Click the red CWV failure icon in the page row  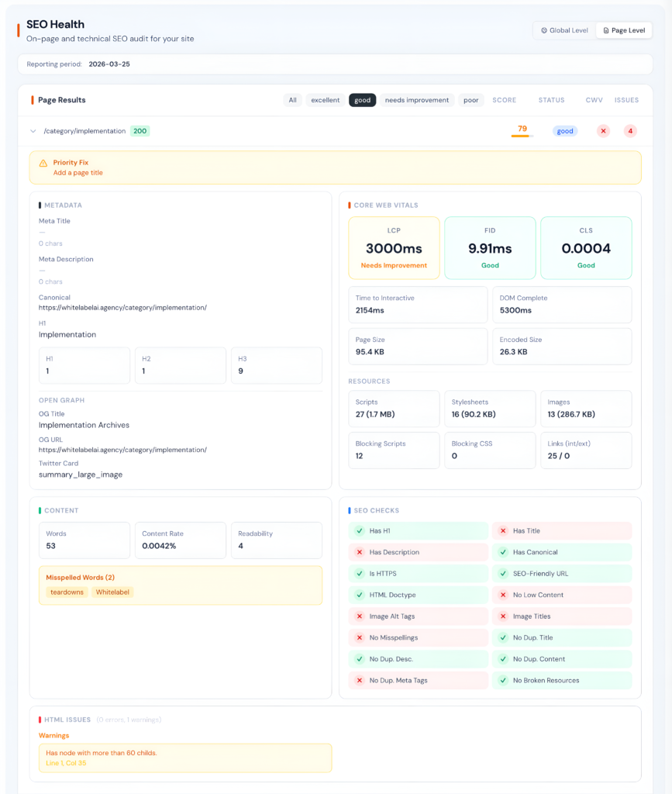click(603, 131)
